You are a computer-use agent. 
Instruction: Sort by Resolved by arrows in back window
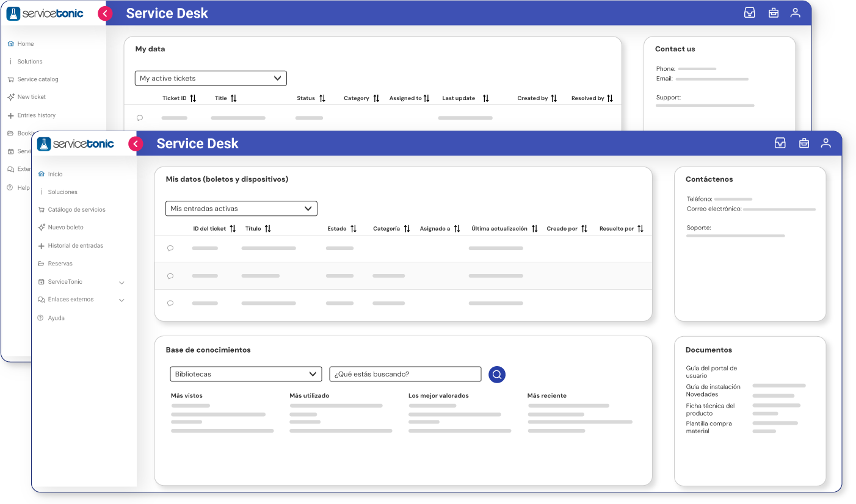click(x=610, y=98)
